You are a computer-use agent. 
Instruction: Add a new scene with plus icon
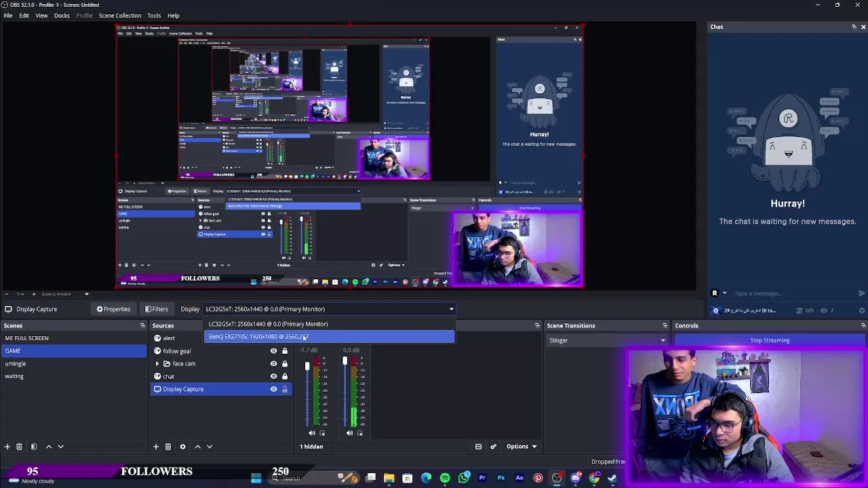coord(7,447)
